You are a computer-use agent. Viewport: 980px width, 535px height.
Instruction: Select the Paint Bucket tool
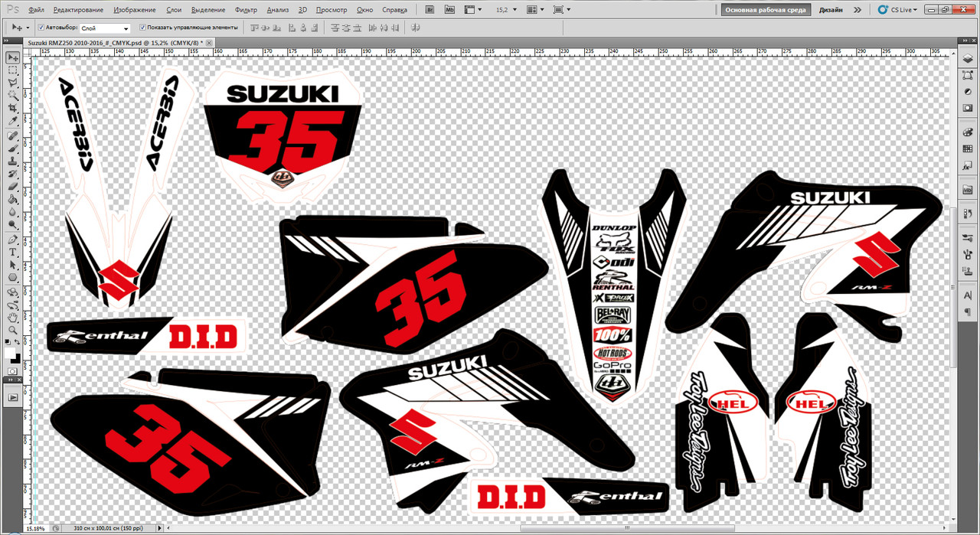13,200
